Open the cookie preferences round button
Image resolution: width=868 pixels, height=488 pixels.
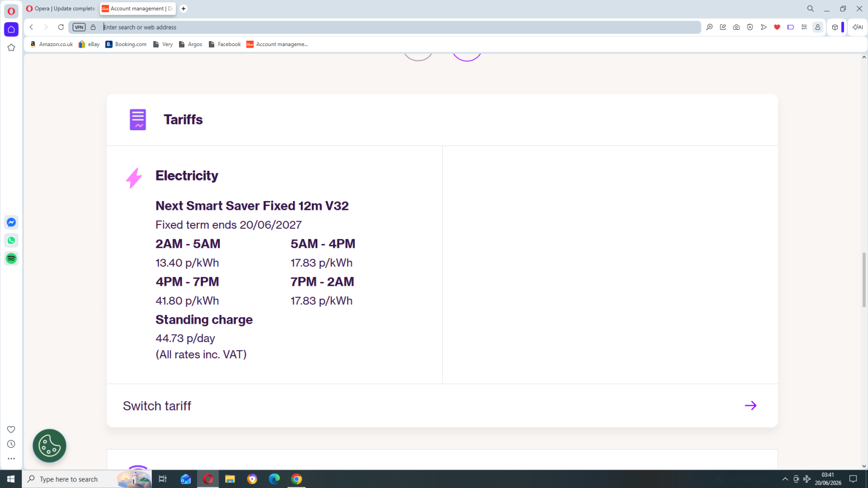(49, 446)
